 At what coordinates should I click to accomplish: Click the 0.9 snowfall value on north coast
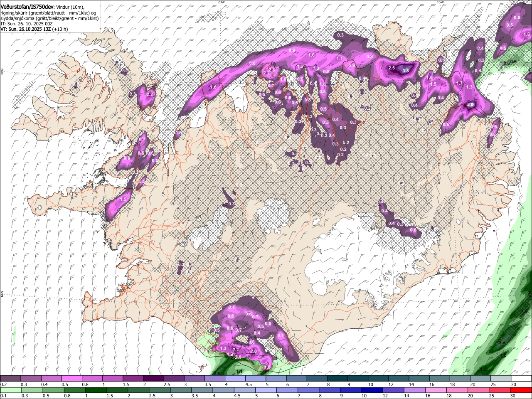(x=352, y=65)
